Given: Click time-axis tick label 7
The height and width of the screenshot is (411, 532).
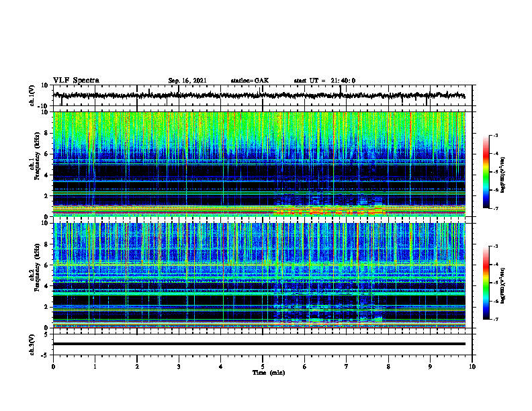Looking at the screenshot, I should point(347,367).
